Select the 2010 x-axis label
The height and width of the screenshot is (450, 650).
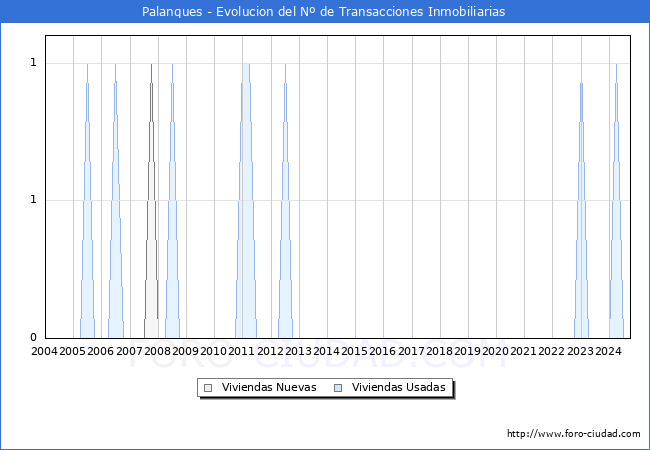click(213, 351)
